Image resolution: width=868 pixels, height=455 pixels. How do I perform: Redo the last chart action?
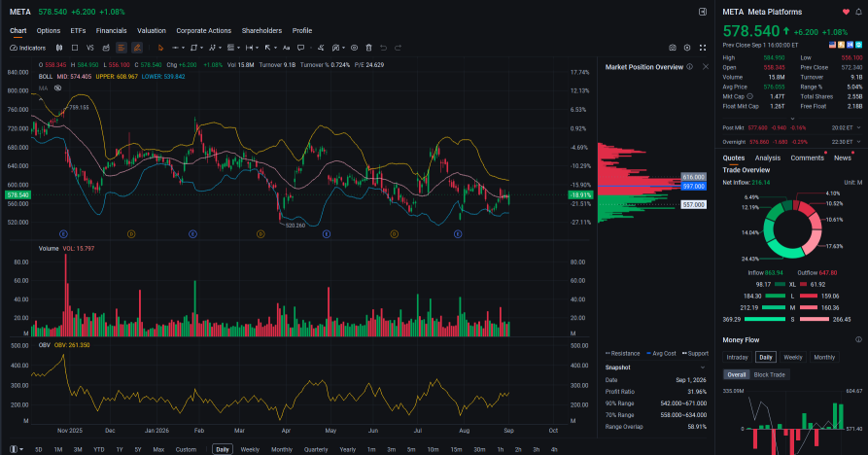tap(398, 49)
